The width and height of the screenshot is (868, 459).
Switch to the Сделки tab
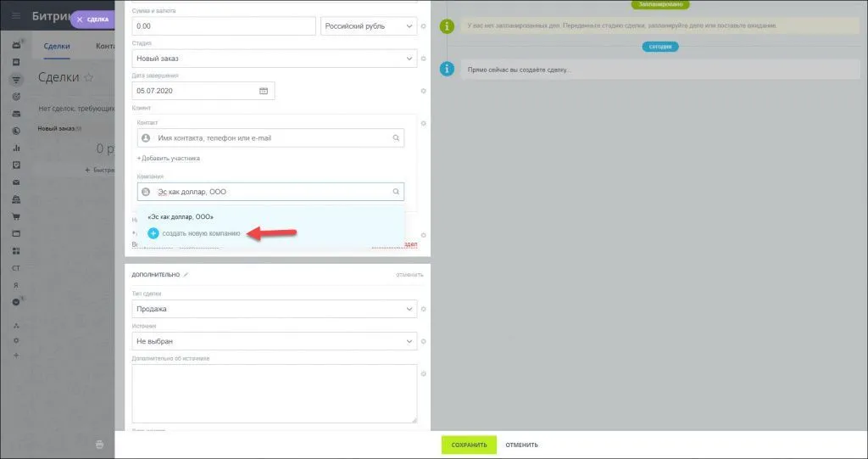pyautogui.click(x=57, y=47)
